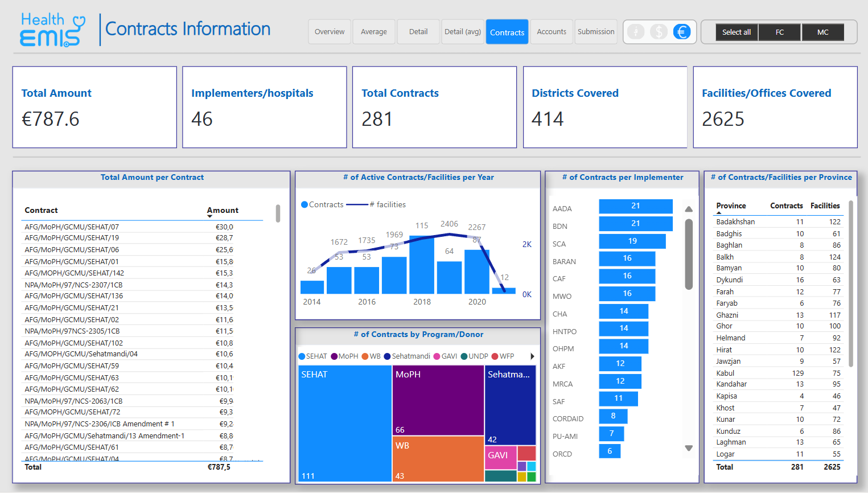Screen dimensions: 868x493
Task: Click the Contracts legend marker in yearly chart
Action: [305, 204]
